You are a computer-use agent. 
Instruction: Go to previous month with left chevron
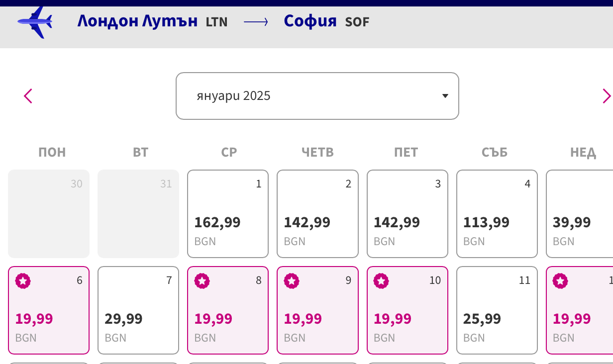pyautogui.click(x=28, y=96)
